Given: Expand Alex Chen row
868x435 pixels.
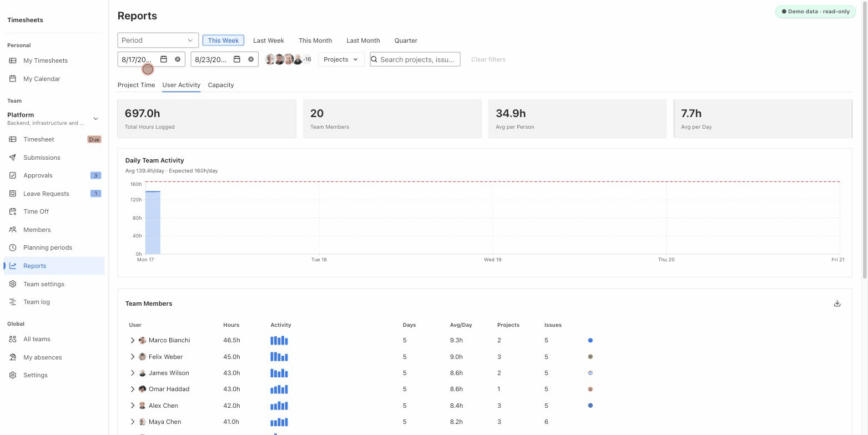Looking at the screenshot, I should point(133,406).
